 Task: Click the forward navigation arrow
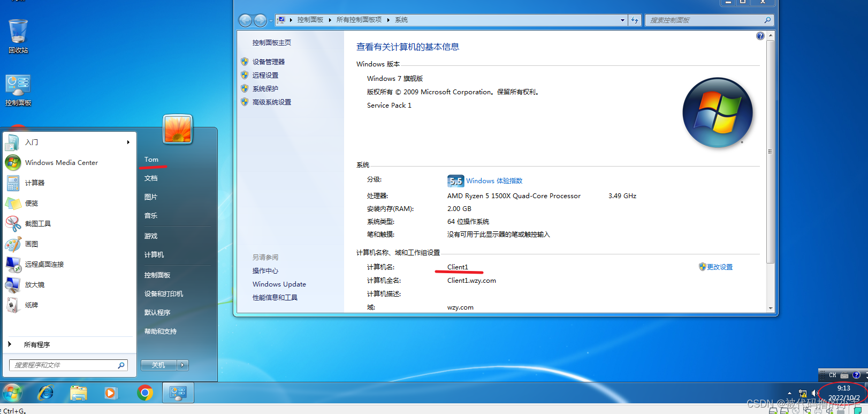point(260,20)
